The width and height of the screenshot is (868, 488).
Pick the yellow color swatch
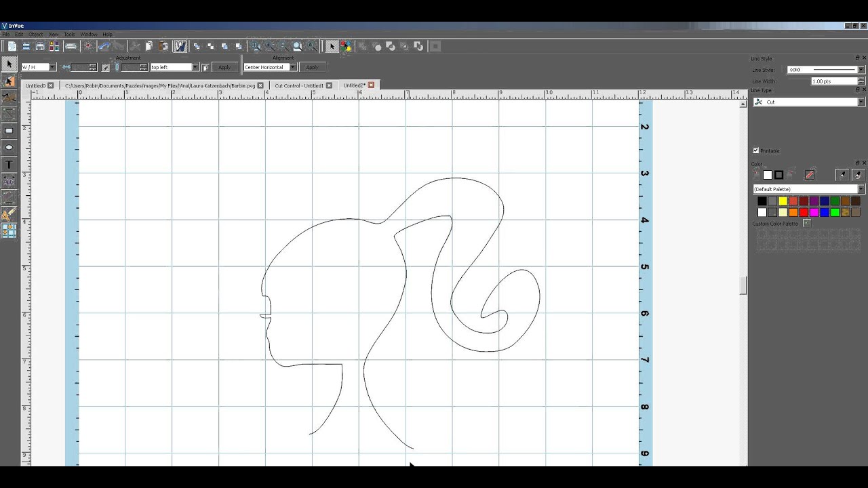click(x=783, y=201)
